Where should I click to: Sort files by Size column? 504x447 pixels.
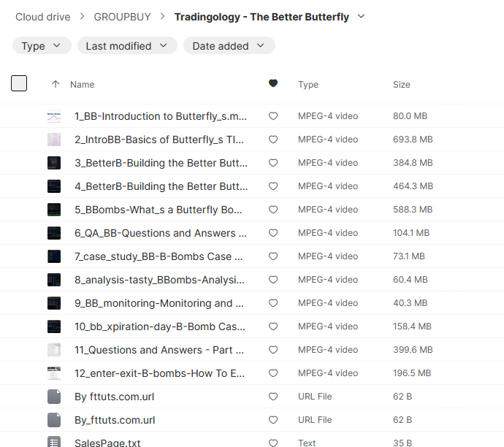(x=401, y=85)
